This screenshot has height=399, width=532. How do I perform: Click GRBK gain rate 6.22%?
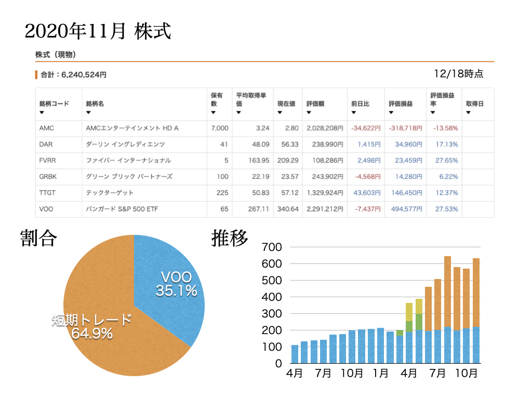coord(448,177)
